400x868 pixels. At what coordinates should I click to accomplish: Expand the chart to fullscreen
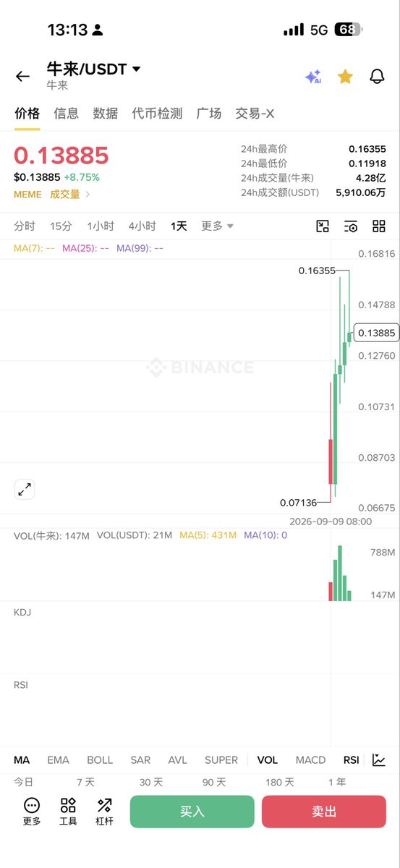(x=25, y=490)
